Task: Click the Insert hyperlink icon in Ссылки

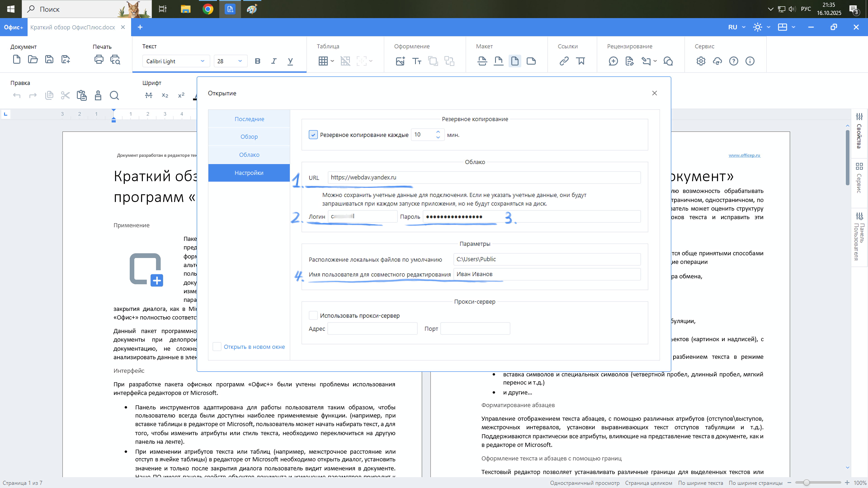Action: [564, 61]
